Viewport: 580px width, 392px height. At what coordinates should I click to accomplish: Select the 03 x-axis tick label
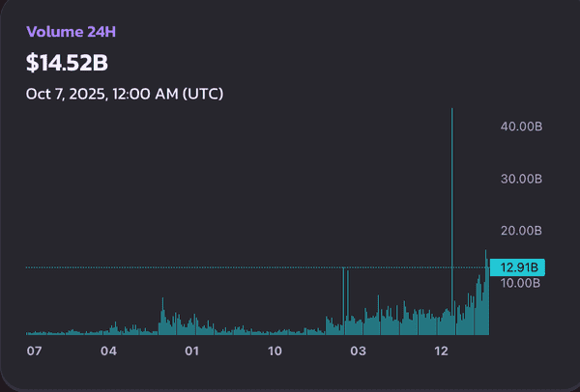359,350
